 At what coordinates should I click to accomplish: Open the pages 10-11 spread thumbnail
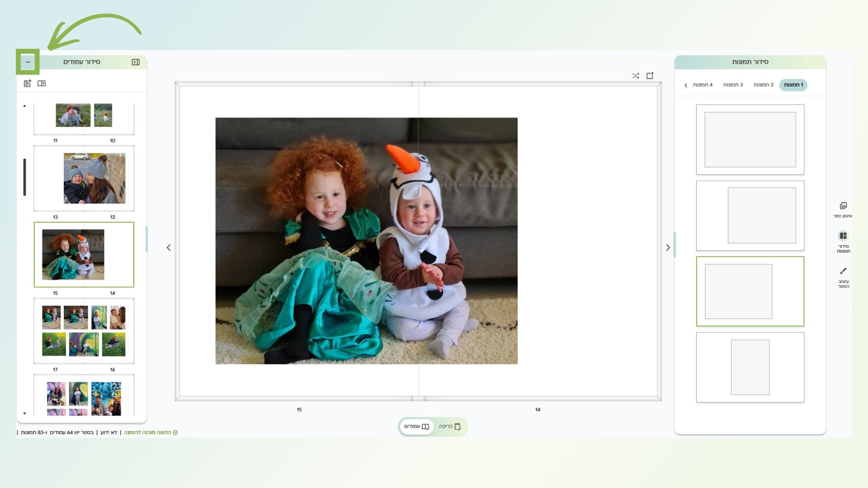click(84, 118)
